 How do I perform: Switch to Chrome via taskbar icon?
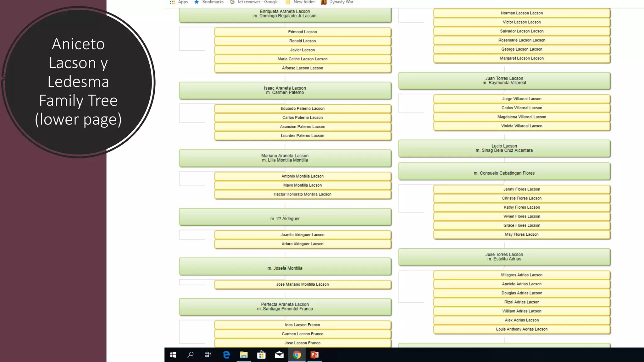[297, 355]
